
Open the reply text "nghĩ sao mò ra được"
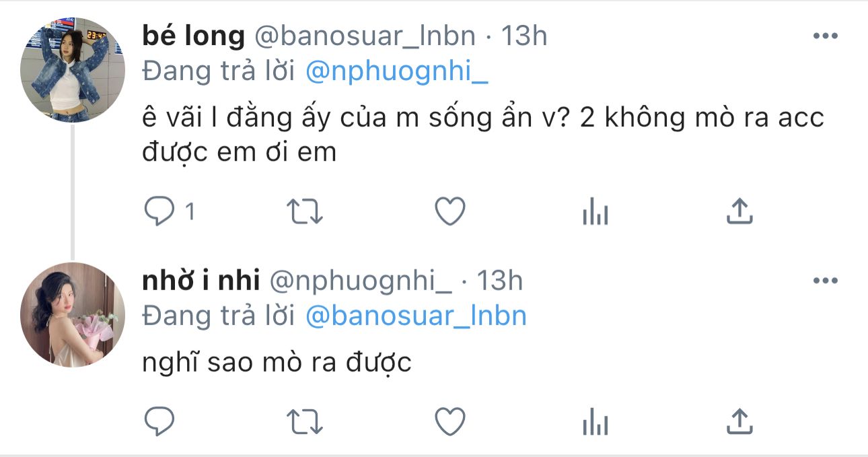tap(277, 363)
